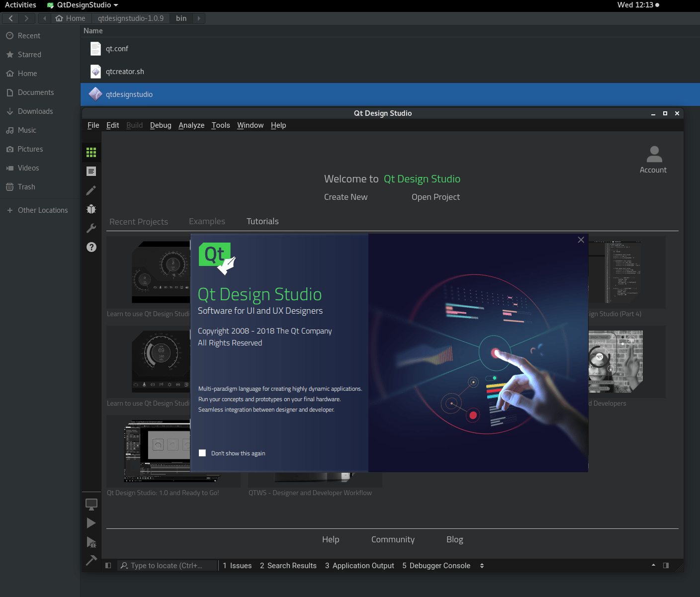Select the Design pencil mode icon
The image size is (700, 597).
pos(91,190)
